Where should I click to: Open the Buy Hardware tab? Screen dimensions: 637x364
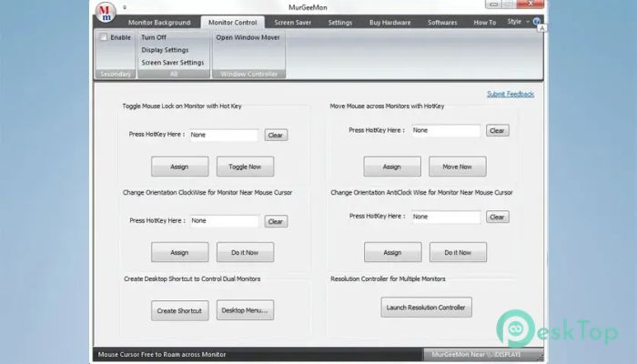(x=390, y=23)
